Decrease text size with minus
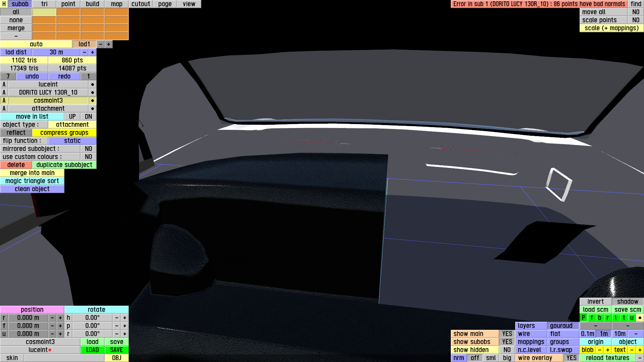Image resolution: width=644 pixels, height=362 pixels. pyautogui.click(x=632, y=350)
